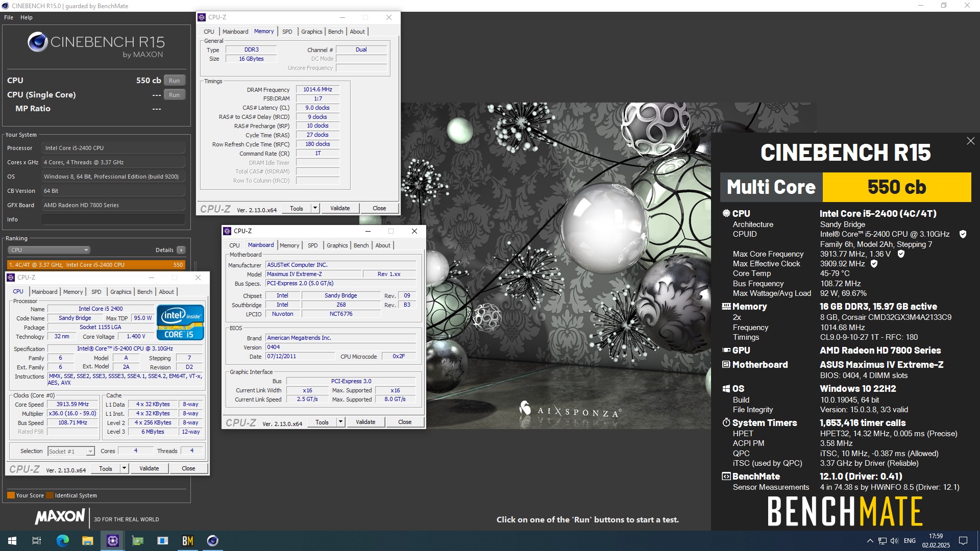This screenshot has width=980, height=551.
Task: Open About tab in memory CPU-Z window
Action: coord(357,32)
